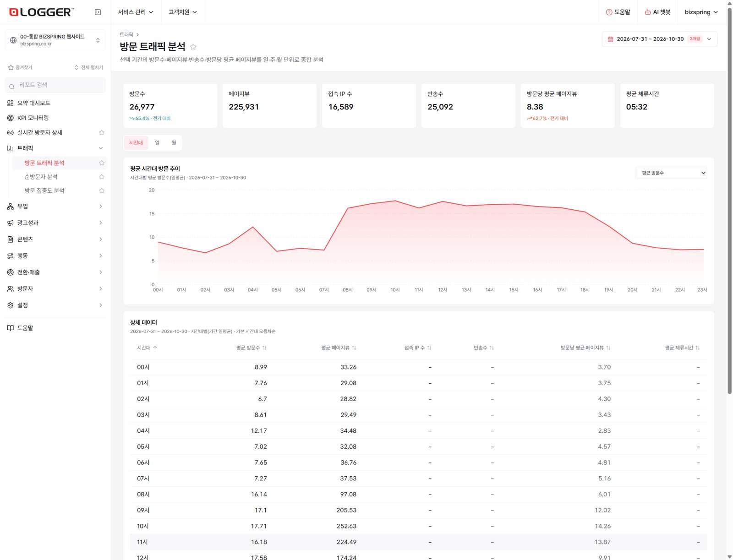Click the 광고성과 megaphone icon
This screenshot has height=560, width=733.
[x=11, y=223]
